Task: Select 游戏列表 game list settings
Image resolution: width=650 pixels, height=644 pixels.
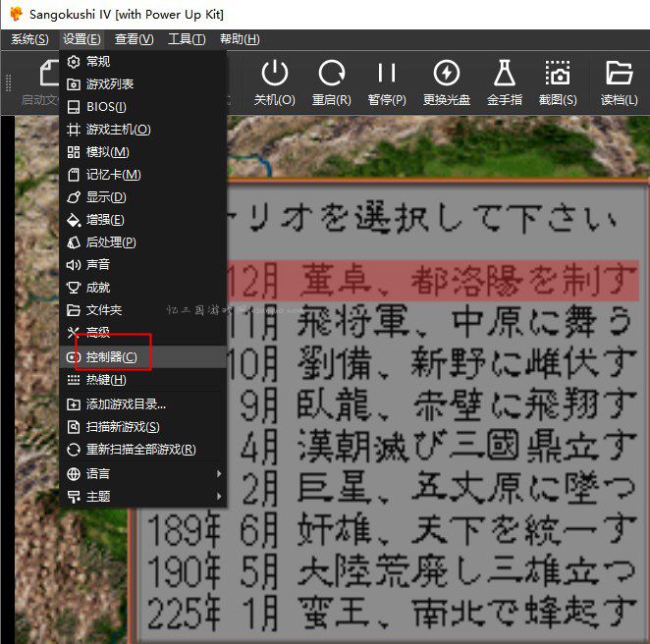Action: 143,84
